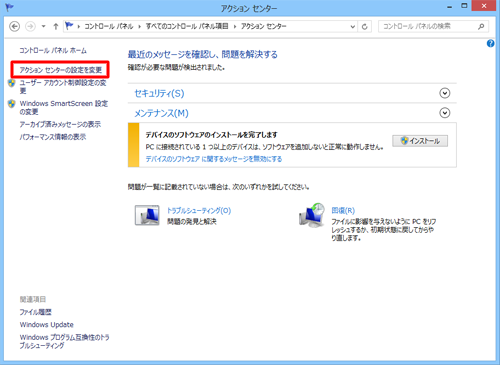The image size is (500, 365).
Task: Click the search magnifier icon
Action: (x=481, y=26)
